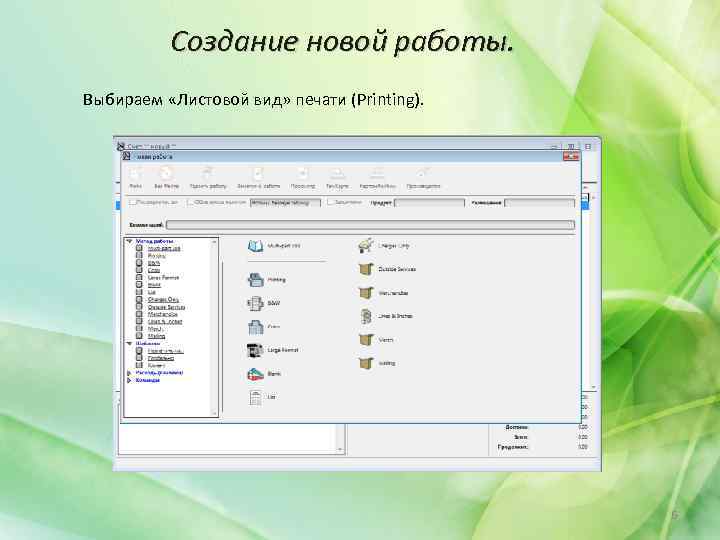
Task: Choose the Large Format printer icon
Action: [255, 350]
